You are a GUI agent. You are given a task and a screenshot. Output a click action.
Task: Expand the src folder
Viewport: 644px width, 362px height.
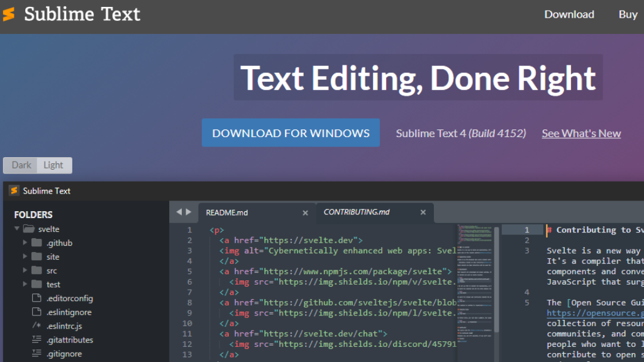(25, 270)
